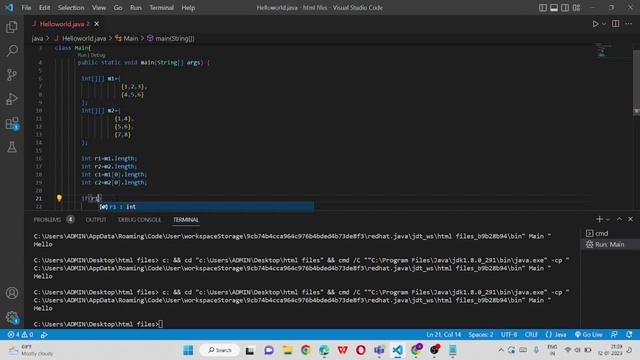Expand the run options dropdown arrow
Image resolution: width=640 pixels, height=360 pixels.
(x=604, y=24)
